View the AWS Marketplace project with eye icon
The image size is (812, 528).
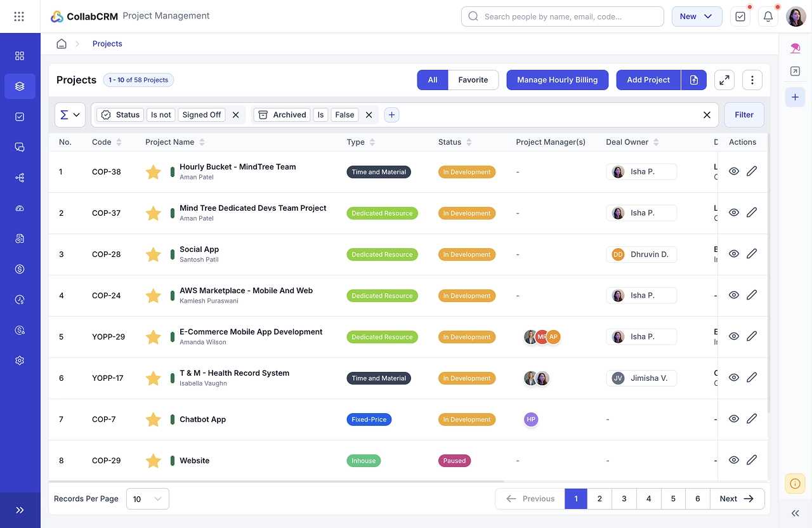pyautogui.click(x=734, y=295)
